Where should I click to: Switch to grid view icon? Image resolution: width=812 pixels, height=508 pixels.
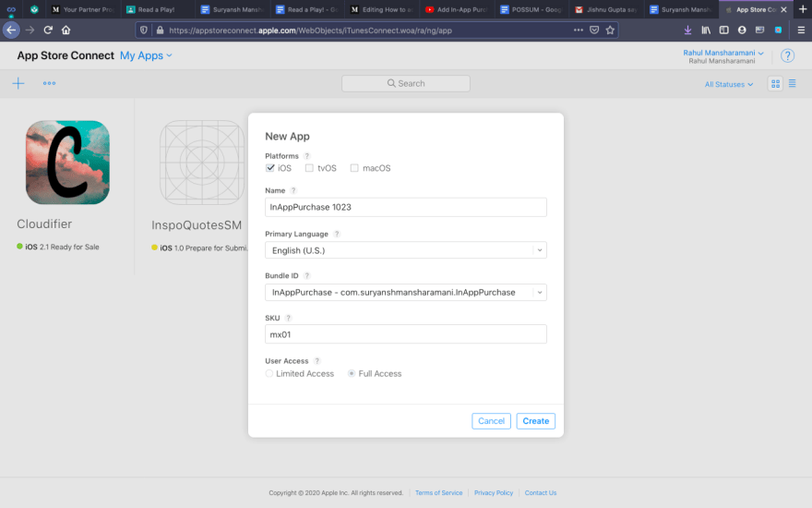tap(775, 84)
